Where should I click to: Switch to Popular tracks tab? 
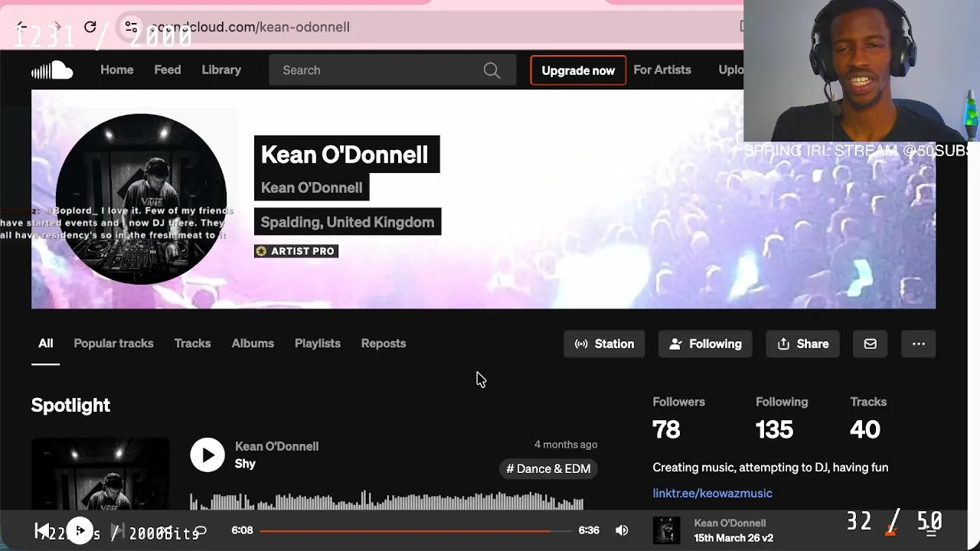click(113, 344)
